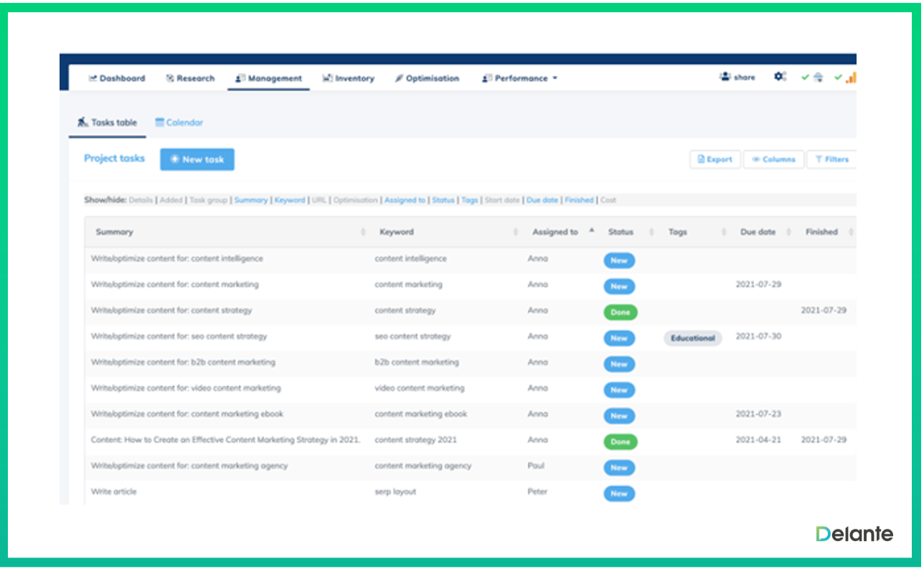Switch to Calendar view
This screenshot has height=569, width=924.
179,123
